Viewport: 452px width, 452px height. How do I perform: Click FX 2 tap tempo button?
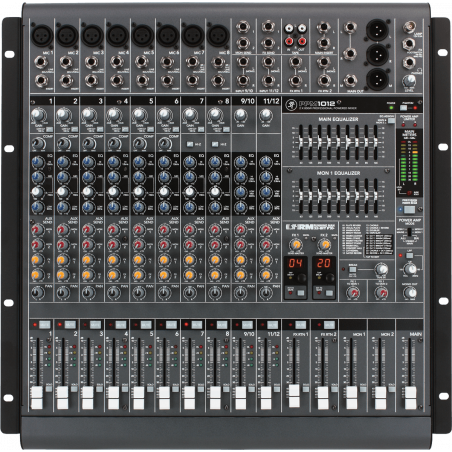(329, 293)
